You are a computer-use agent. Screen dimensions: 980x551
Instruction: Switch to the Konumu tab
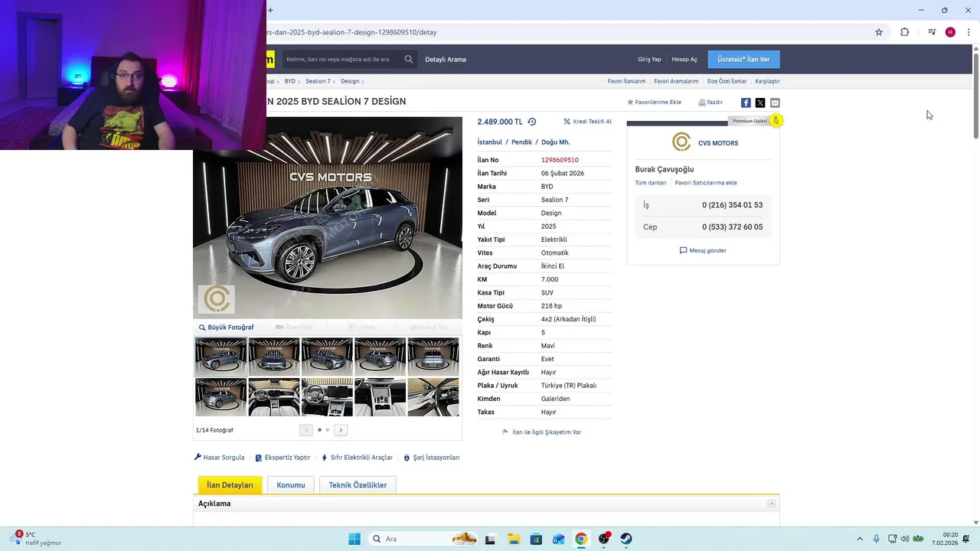(x=291, y=485)
